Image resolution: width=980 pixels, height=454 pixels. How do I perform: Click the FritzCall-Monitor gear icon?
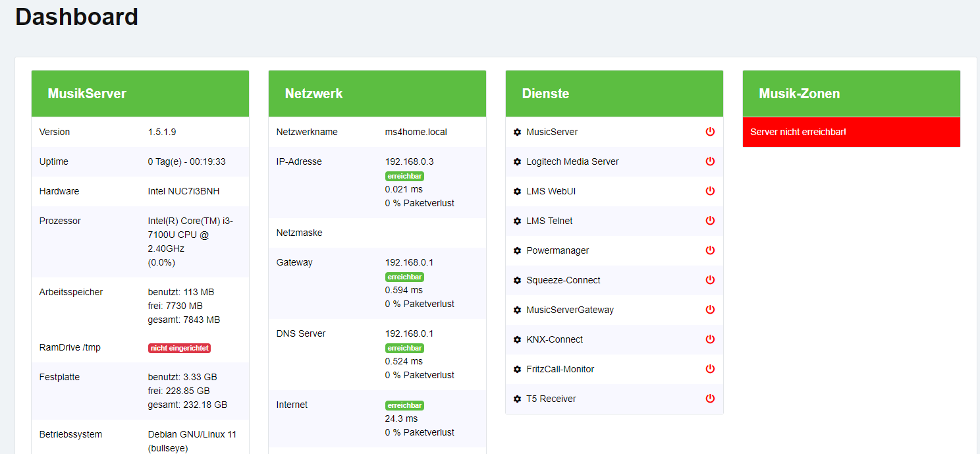tap(517, 369)
